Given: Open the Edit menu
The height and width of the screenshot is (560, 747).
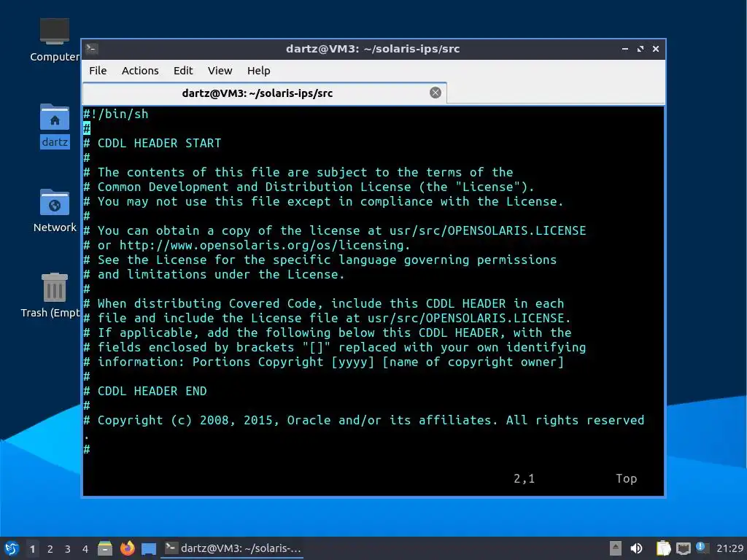Looking at the screenshot, I should point(183,71).
